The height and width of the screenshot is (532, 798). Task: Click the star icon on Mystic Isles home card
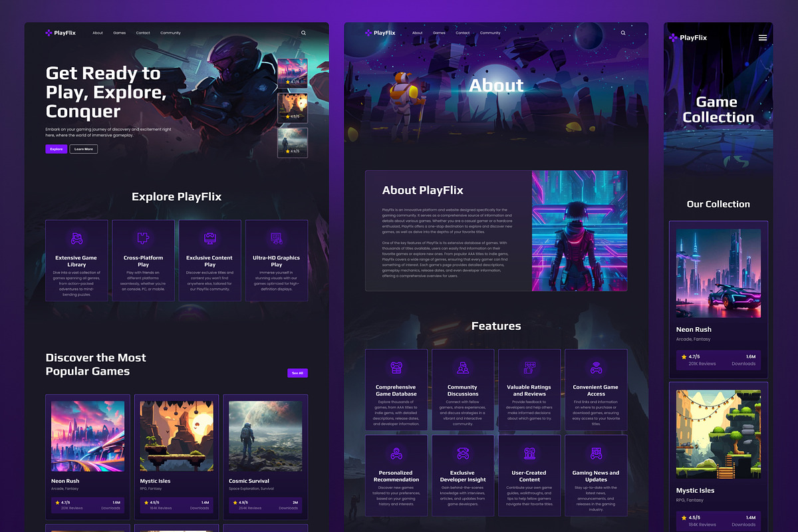(146, 503)
